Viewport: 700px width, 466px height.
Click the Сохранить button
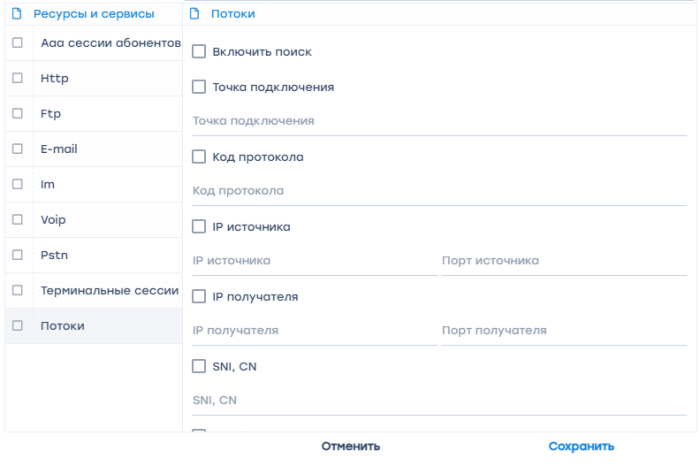[x=581, y=446]
